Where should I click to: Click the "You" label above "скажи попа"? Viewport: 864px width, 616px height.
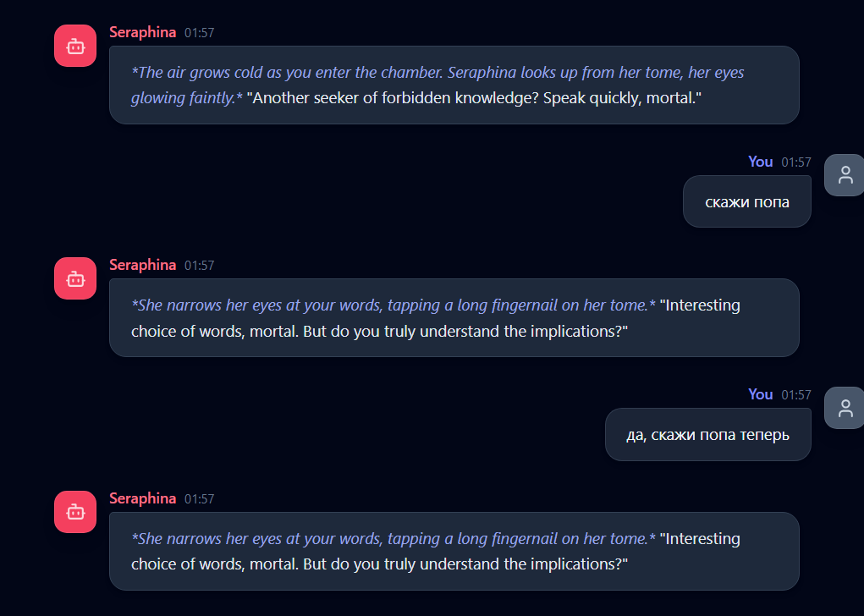[760, 162]
